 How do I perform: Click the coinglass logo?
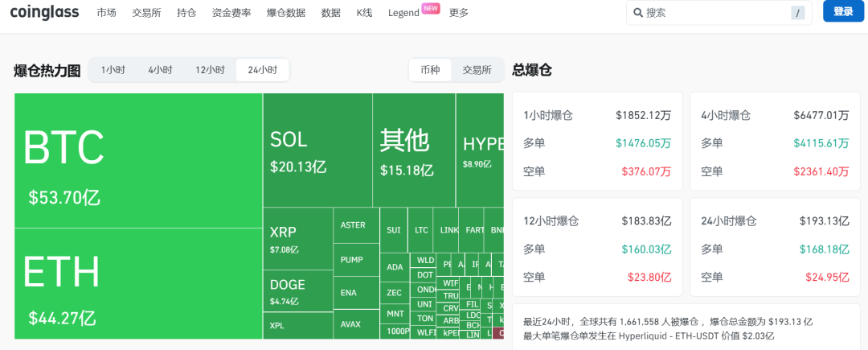[x=43, y=12]
